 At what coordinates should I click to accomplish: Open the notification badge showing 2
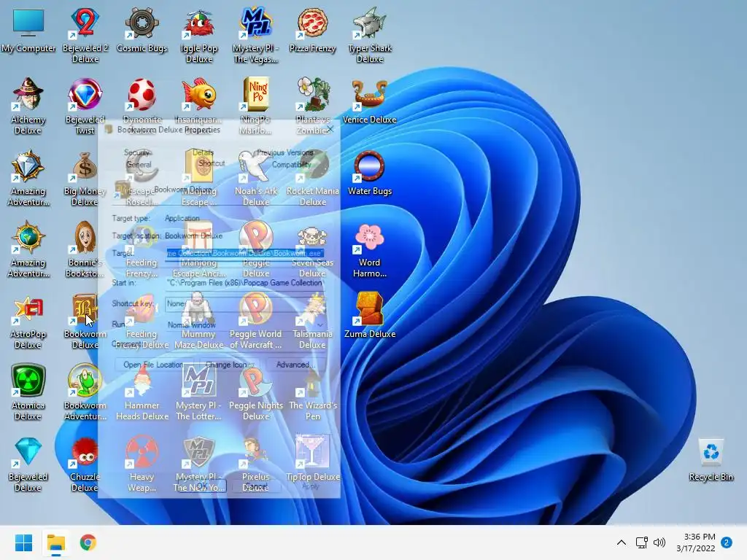pos(727,542)
